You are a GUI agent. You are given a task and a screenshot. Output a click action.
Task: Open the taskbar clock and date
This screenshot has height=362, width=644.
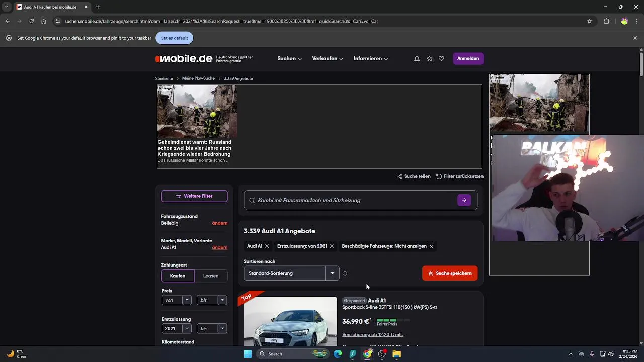point(629,354)
